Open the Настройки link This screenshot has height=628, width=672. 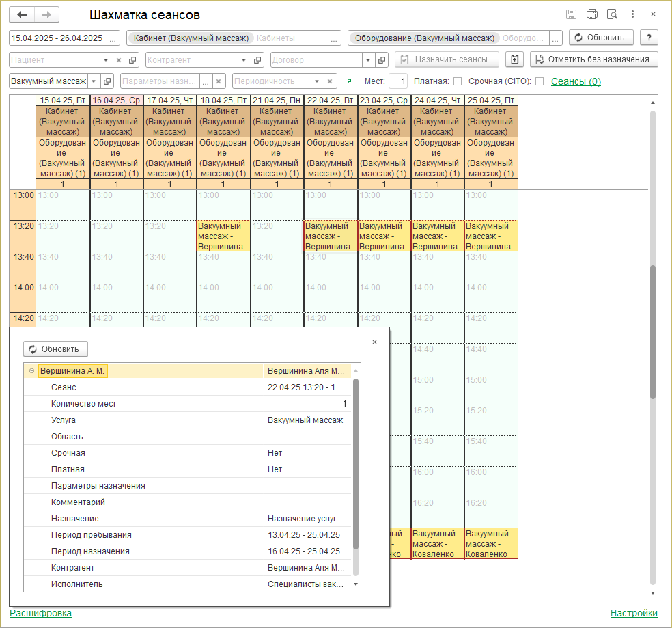click(633, 613)
